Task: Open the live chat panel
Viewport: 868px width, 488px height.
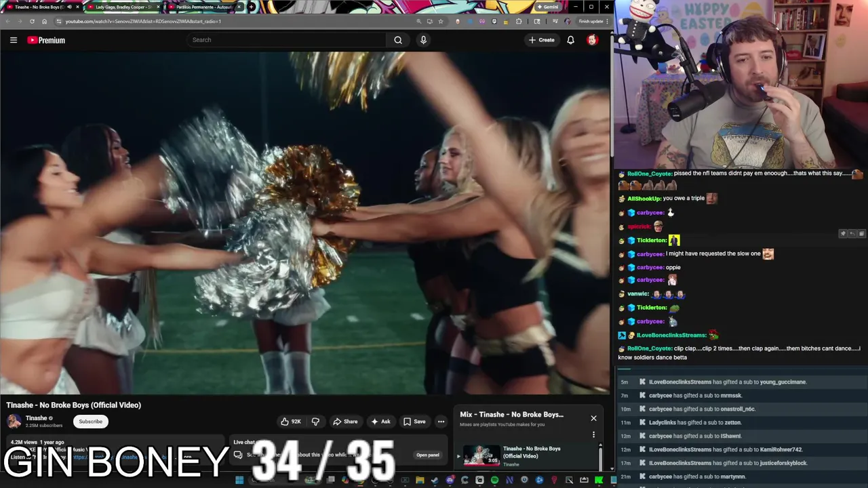Action: tap(428, 455)
